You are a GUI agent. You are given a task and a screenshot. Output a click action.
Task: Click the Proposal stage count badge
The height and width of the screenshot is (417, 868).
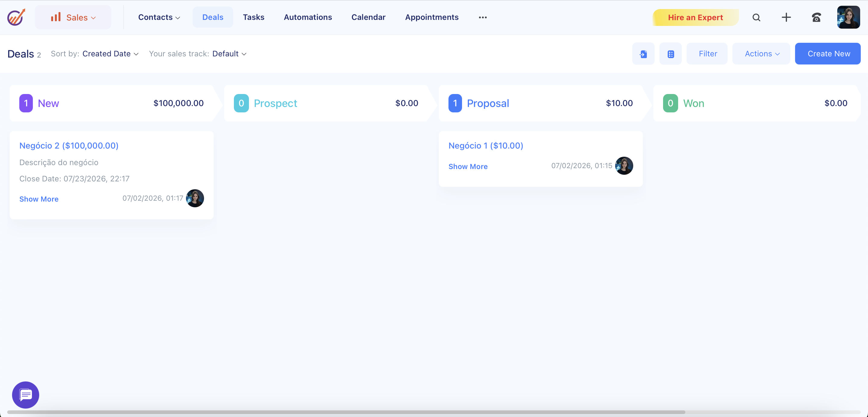[455, 103]
